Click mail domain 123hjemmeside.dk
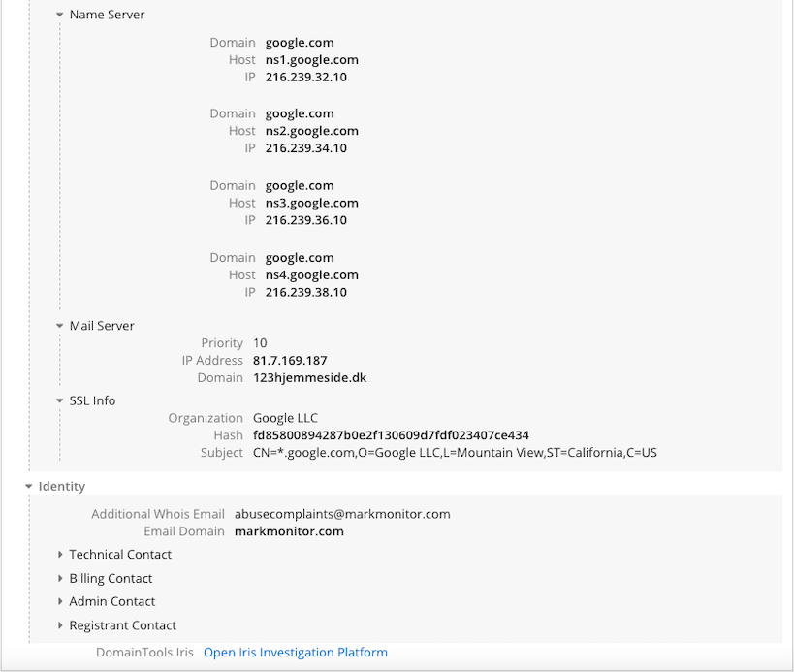This screenshot has height=672, width=794. click(309, 378)
